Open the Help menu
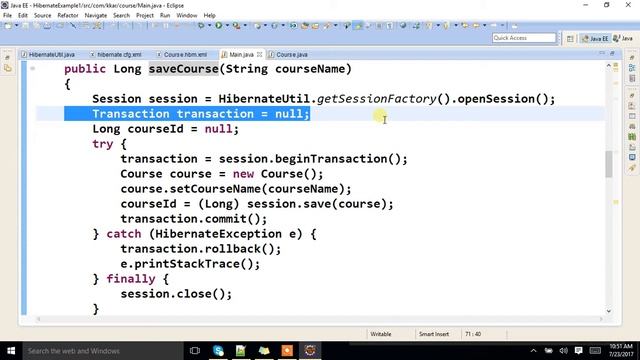 (x=209, y=16)
